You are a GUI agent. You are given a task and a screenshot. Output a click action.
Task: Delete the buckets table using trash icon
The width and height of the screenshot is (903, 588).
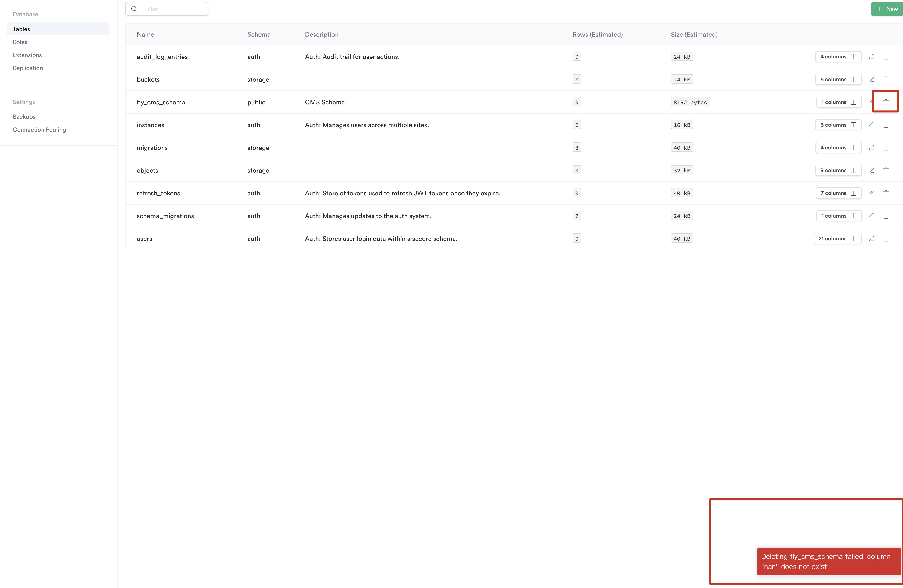click(886, 79)
